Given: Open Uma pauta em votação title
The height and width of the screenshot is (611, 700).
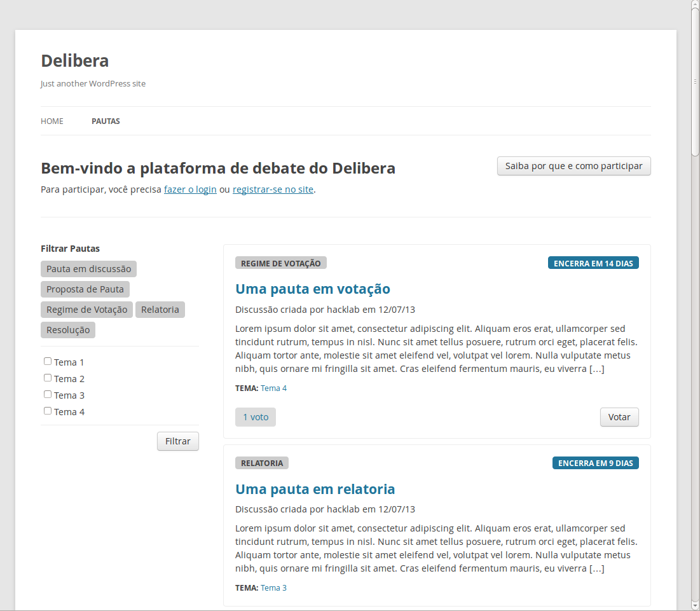Looking at the screenshot, I should tap(313, 289).
